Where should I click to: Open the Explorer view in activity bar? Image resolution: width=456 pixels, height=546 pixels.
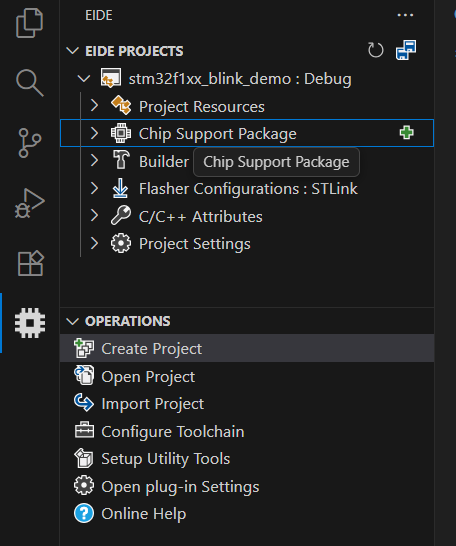pos(30,23)
